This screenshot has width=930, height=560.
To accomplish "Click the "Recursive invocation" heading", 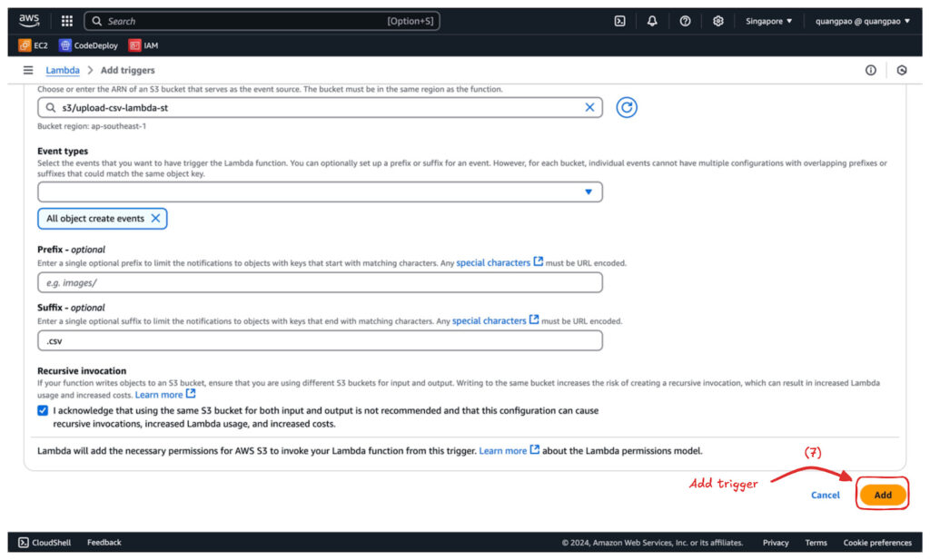I will click(82, 371).
